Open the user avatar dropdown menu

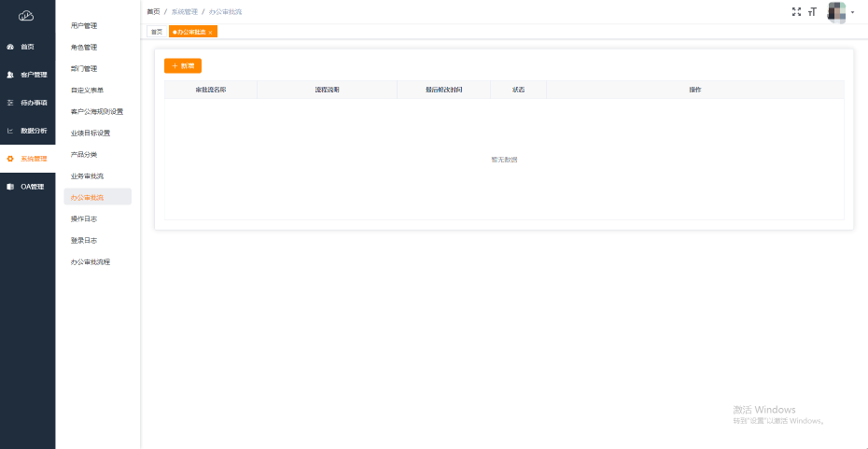840,12
